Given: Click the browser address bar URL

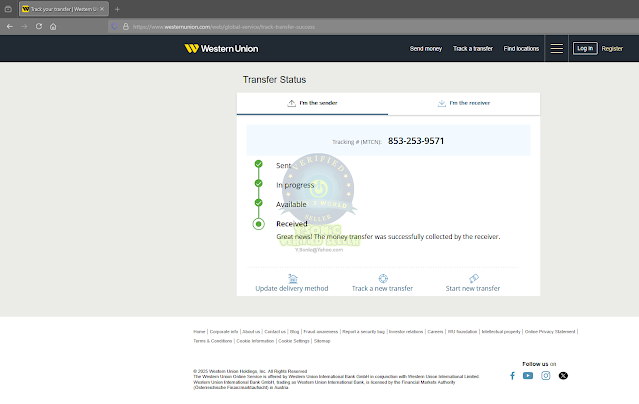Looking at the screenshot, I should pos(224,27).
